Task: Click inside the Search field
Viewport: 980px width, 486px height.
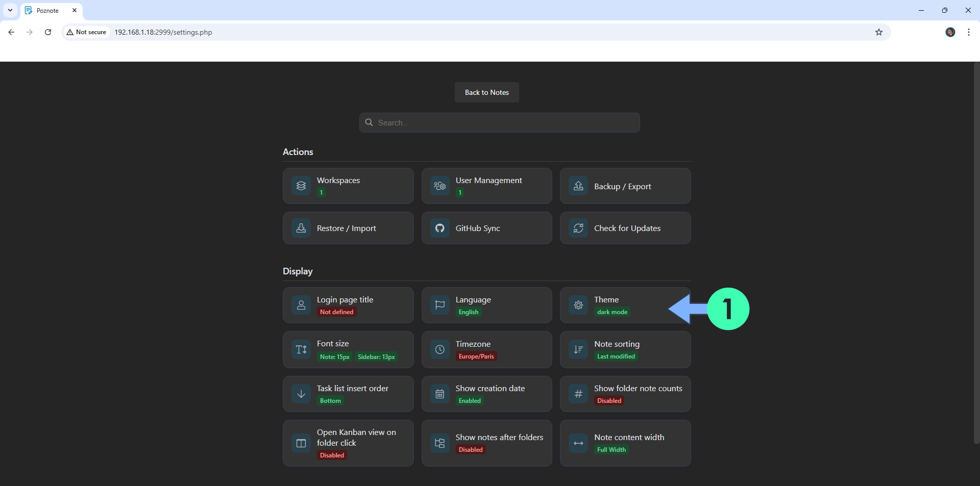Action: tap(499, 122)
